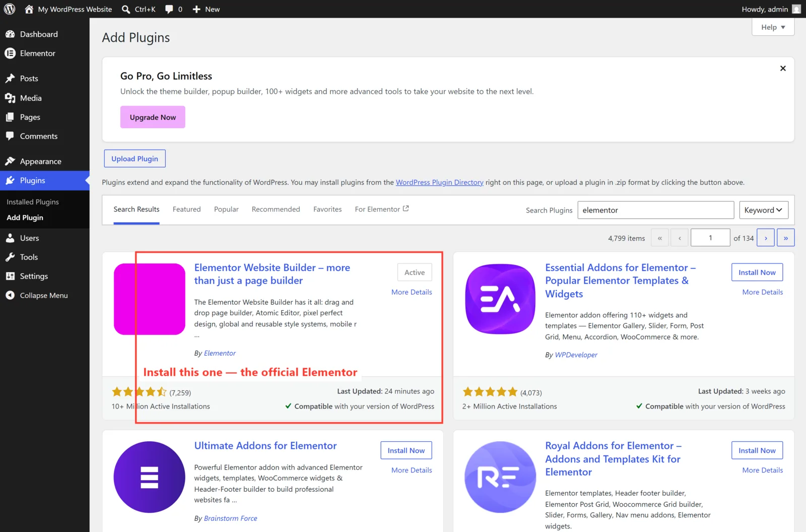Click Active button on Elementor plugin
Screen dimensions: 806x532
(x=415, y=273)
